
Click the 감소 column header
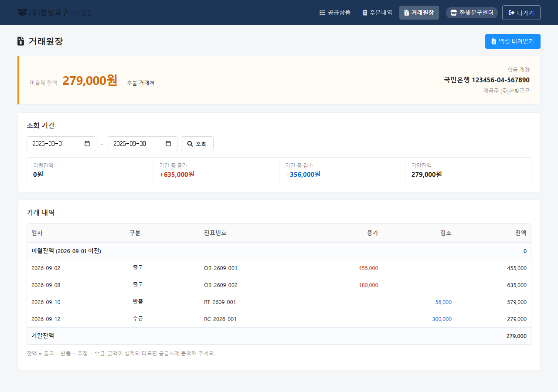(x=446, y=233)
